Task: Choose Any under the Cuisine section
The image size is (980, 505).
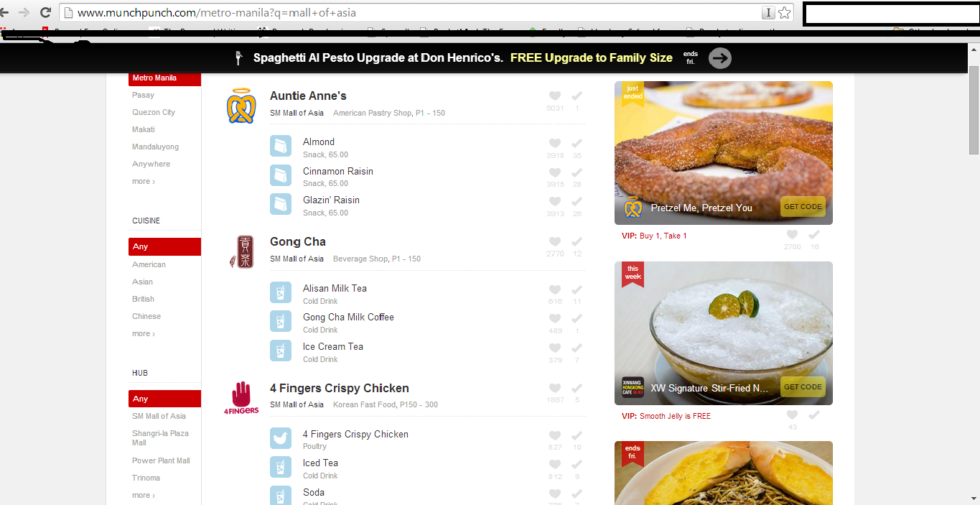Action: click(164, 246)
